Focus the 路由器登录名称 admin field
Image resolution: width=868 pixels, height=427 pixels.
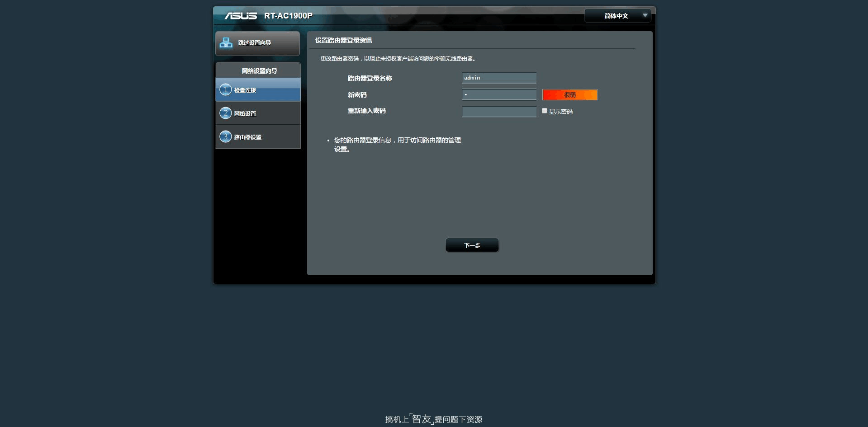[499, 78]
